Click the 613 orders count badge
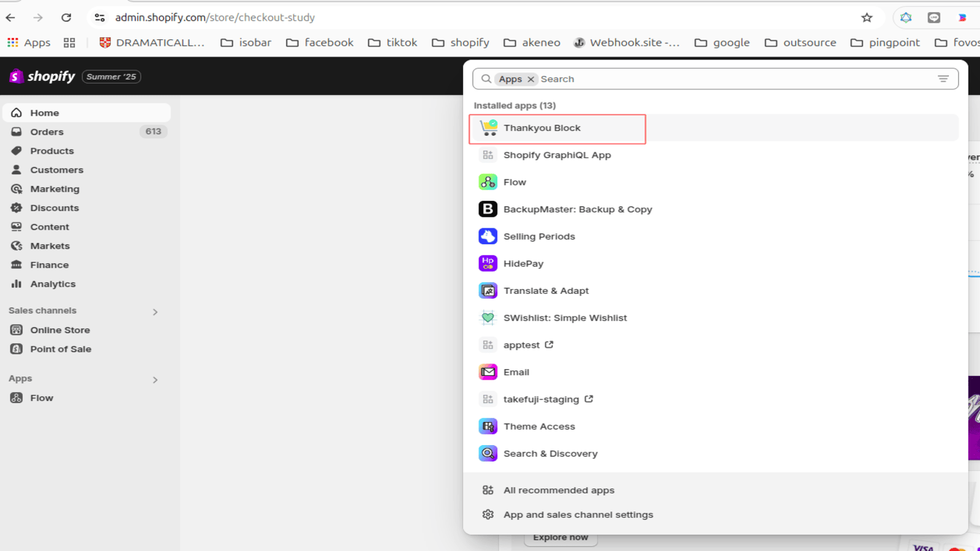This screenshot has height=551, width=980. coord(153,132)
